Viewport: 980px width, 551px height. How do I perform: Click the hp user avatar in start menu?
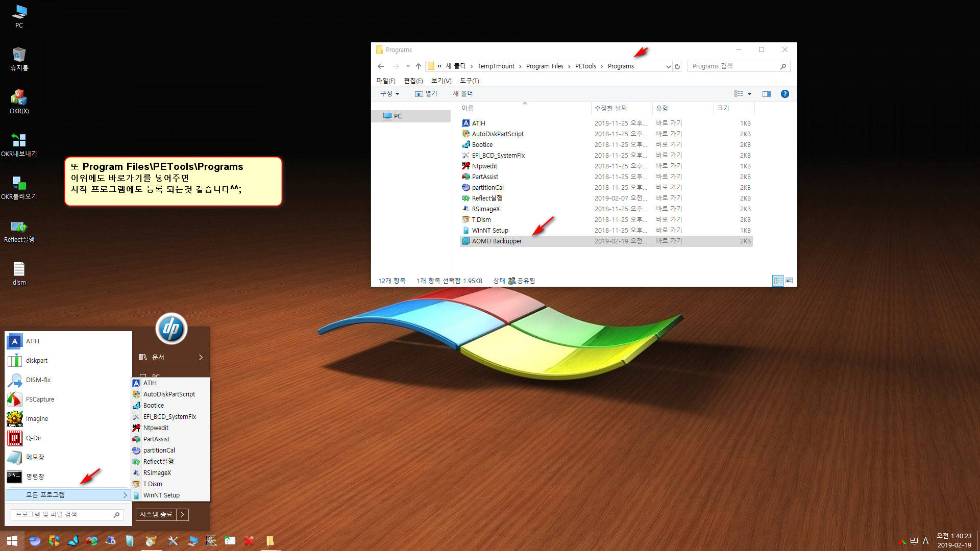171,329
